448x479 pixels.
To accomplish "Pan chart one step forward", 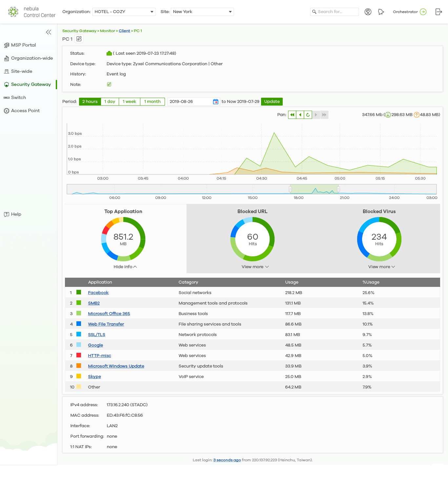I will click(x=316, y=115).
